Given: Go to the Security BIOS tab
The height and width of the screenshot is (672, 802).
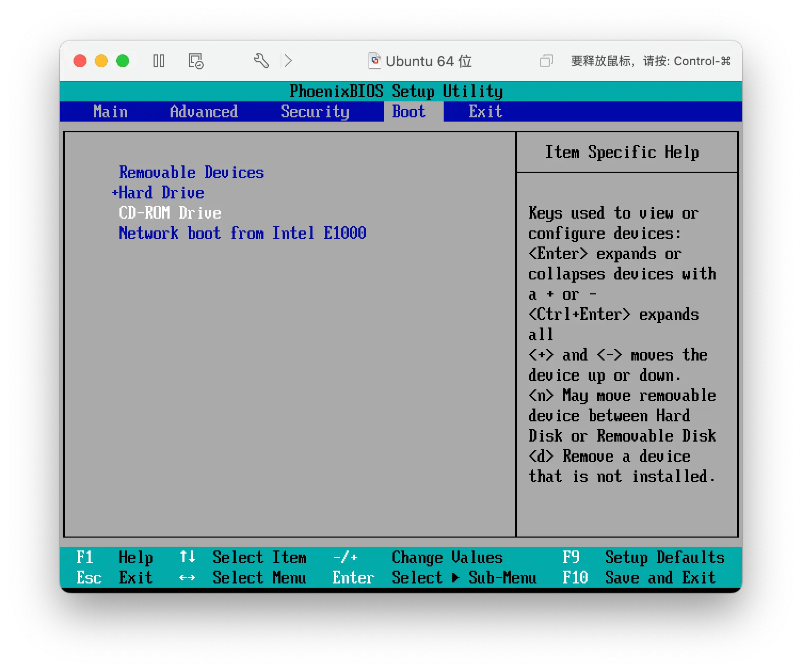Looking at the screenshot, I should coord(315,111).
